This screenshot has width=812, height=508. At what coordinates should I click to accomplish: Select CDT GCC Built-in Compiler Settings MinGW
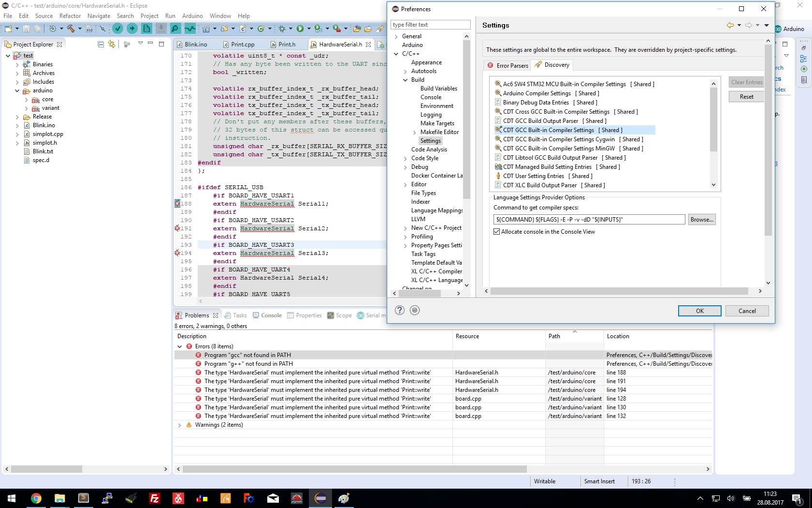tap(569, 149)
